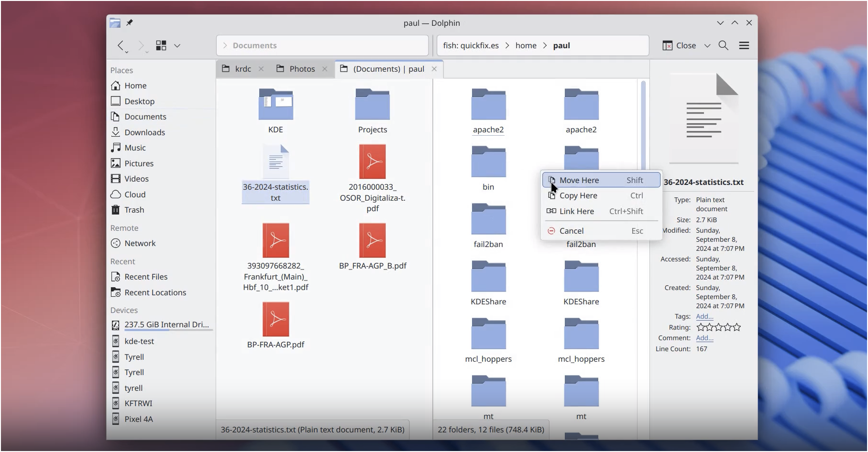This screenshot has height=452, width=868.
Task: Select 'paul' breadcrumb segment
Action: pos(561,45)
